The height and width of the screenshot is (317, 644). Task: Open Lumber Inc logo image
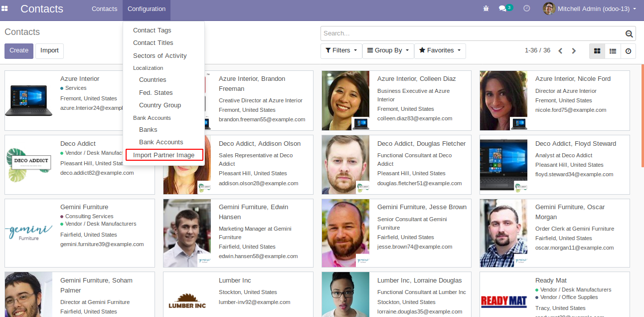(187, 301)
